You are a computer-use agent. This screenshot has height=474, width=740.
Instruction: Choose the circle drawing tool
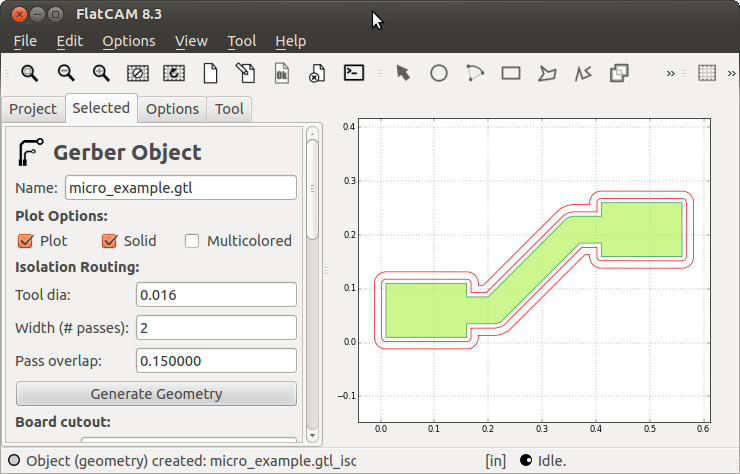pos(438,73)
